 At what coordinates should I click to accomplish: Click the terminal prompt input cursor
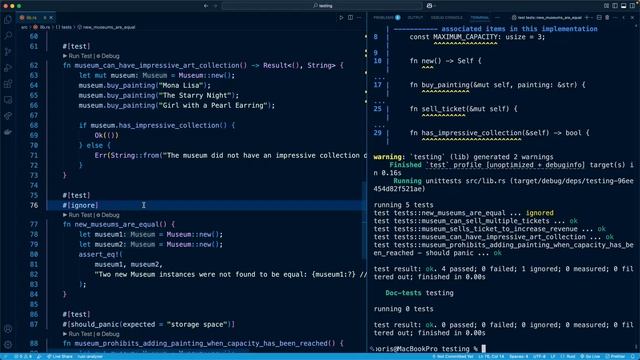(484, 349)
